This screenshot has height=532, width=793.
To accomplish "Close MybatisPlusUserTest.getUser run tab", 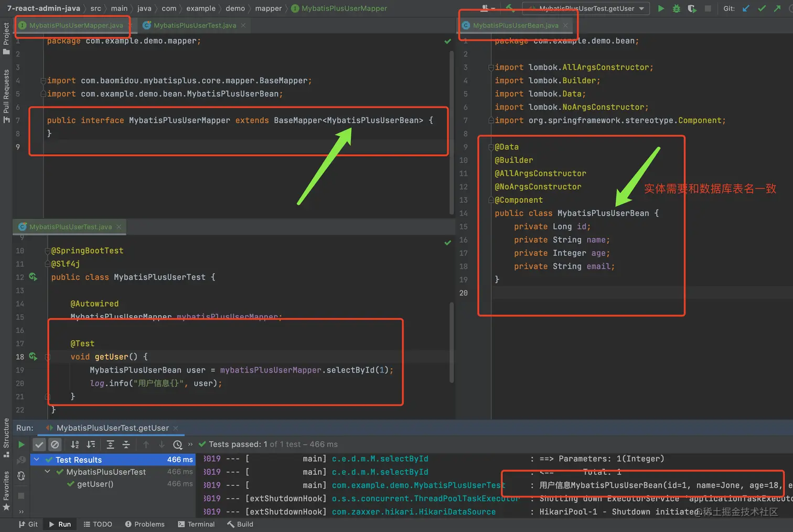I will click(x=176, y=428).
